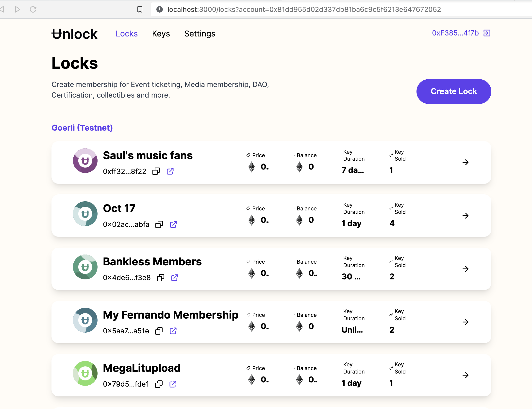
Task: Click the Unlock logo
Action: click(x=75, y=34)
